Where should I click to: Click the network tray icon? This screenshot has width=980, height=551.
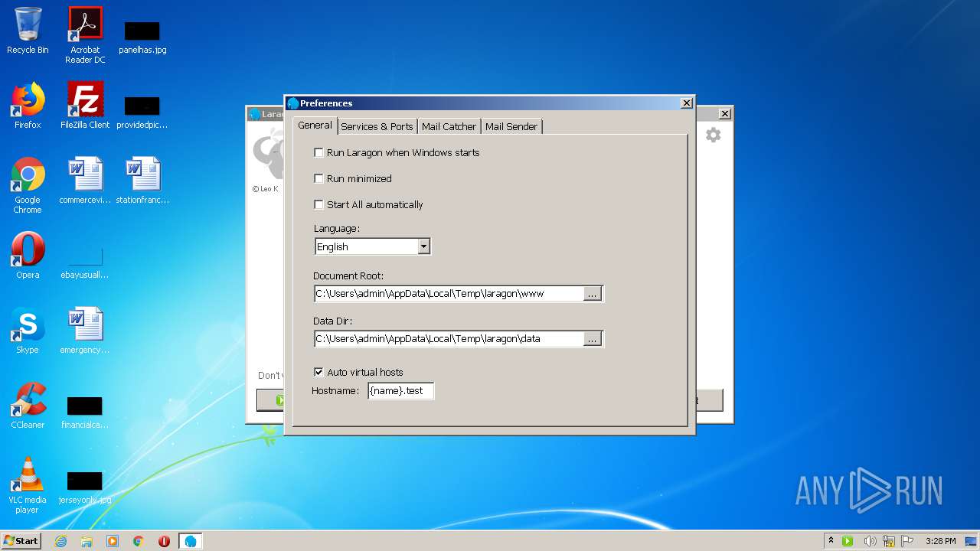pos(889,541)
